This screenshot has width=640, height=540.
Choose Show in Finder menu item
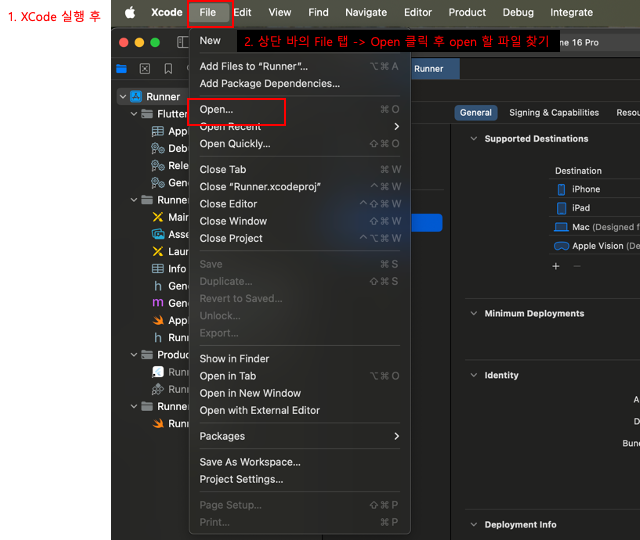point(299,359)
